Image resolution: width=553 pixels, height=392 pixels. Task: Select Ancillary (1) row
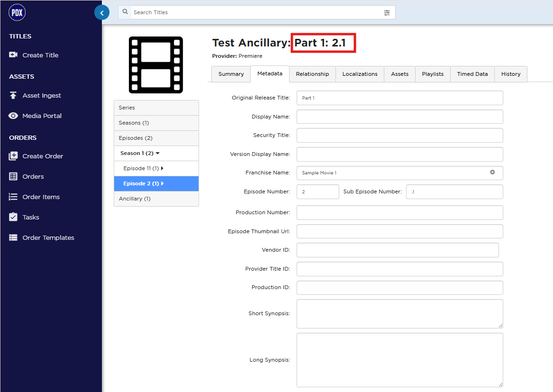click(156, 199)
